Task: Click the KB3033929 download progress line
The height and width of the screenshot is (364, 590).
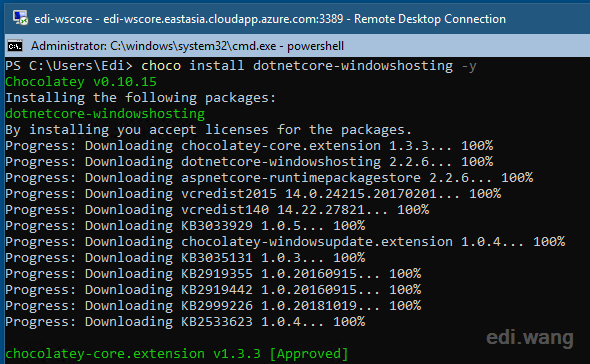Action: [185, 226]
